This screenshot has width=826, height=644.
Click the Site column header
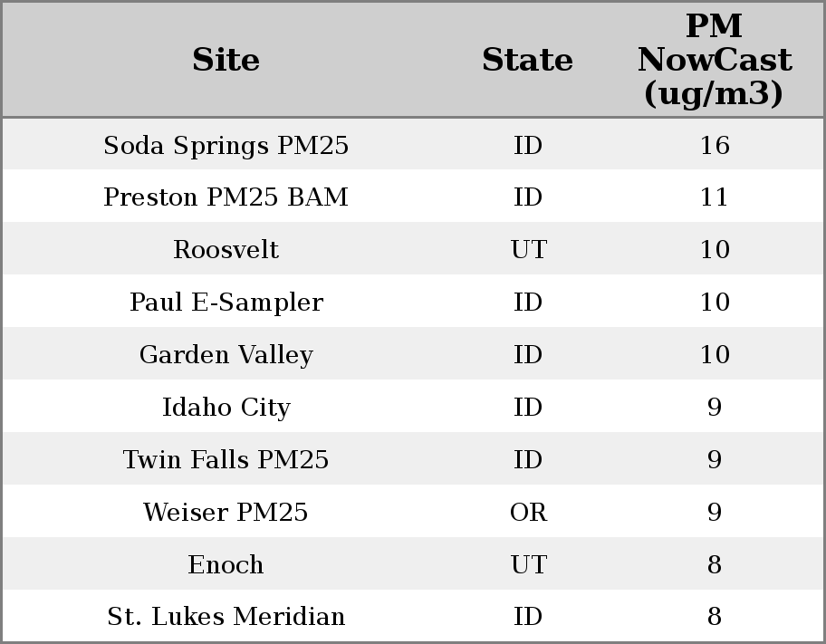(x=226, y=60)
